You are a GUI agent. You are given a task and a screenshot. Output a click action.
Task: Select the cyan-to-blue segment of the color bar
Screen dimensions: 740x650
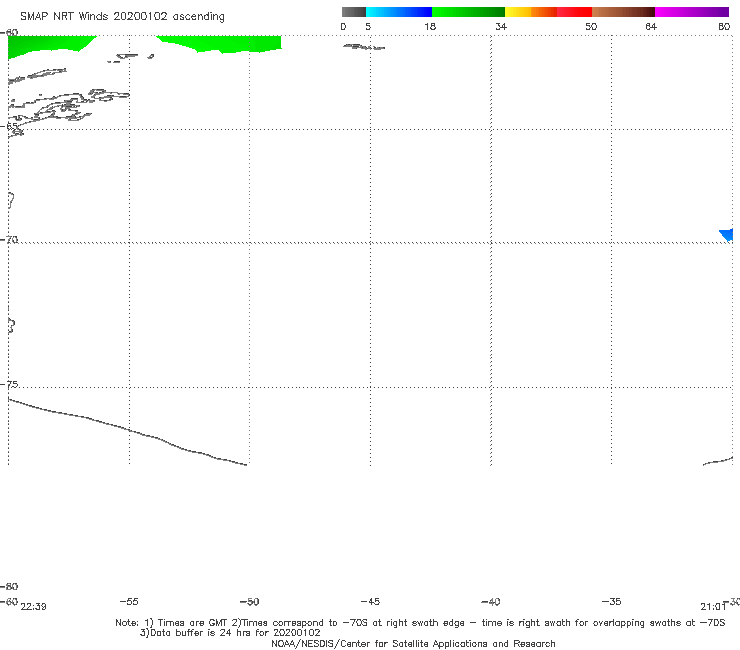[x=399, y=12]
